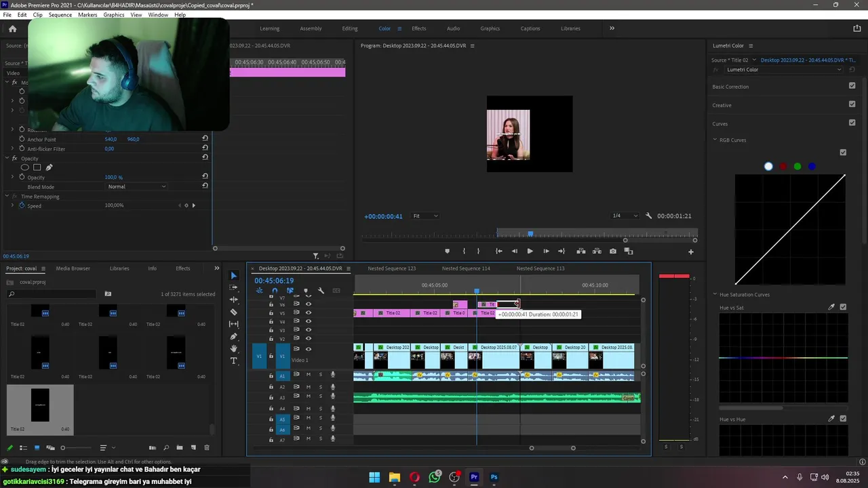Click trash Clear icon in Project panel

pos(207,447)
